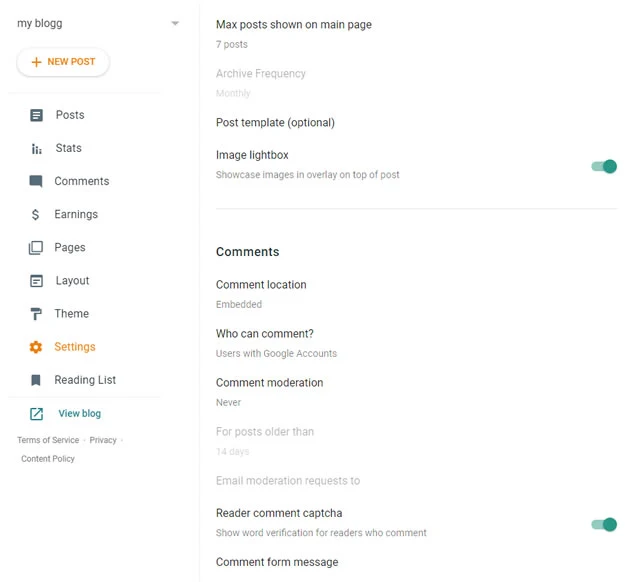Click the Comments speech bubble icon
Image resolution: width=640 pixels, height=582 pixels.
click(36, 181)
